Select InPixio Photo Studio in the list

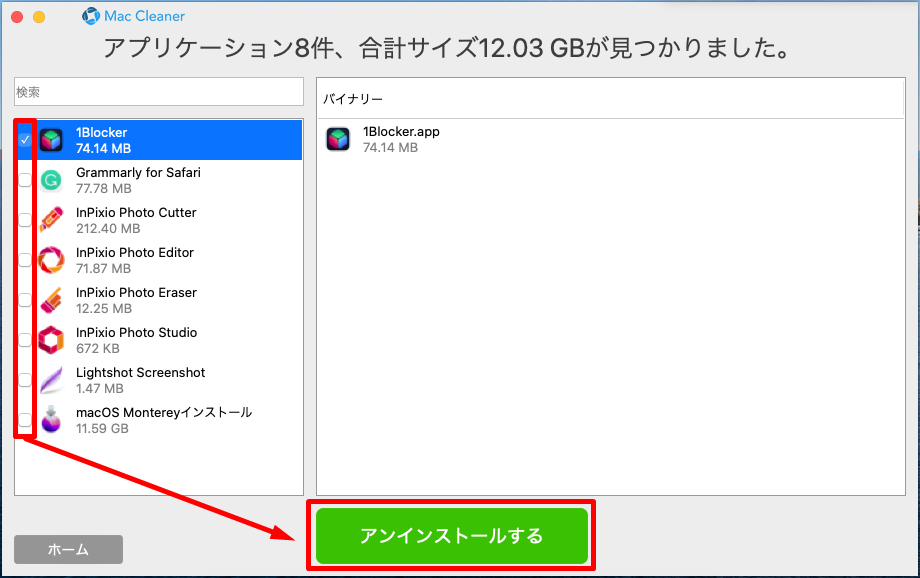(137, 332)
